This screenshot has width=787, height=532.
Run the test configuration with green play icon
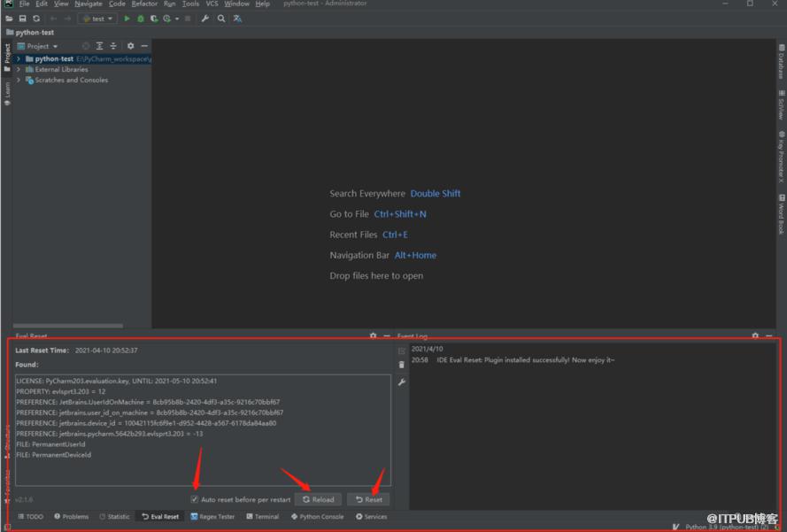point(127,19)
